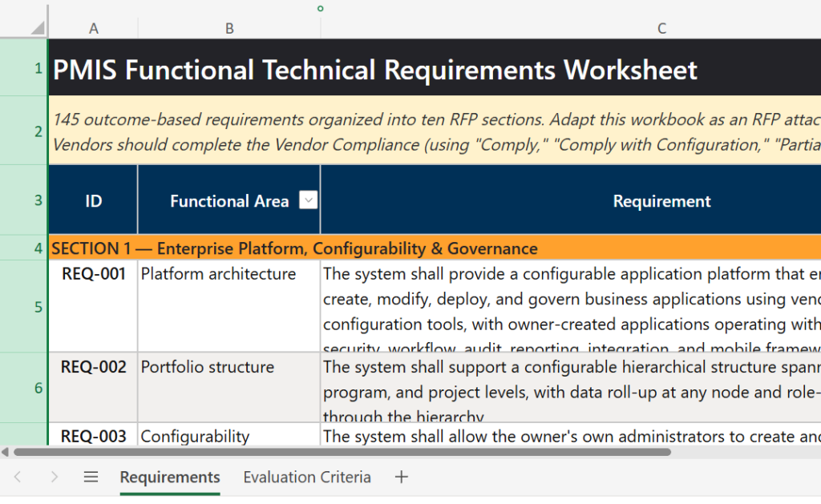The width and height of the screenshot is (821, 504).
Task: Select cell REQ-002
Action: 93,388
